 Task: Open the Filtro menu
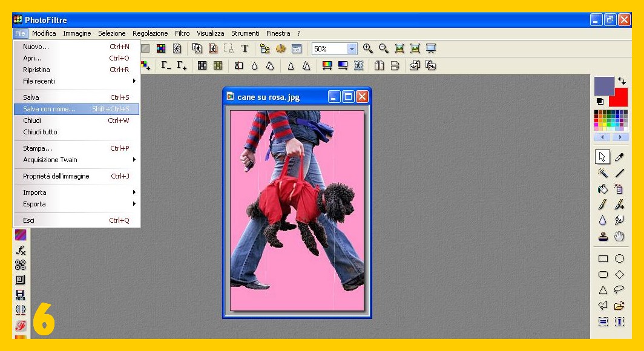tap(182, 33)
